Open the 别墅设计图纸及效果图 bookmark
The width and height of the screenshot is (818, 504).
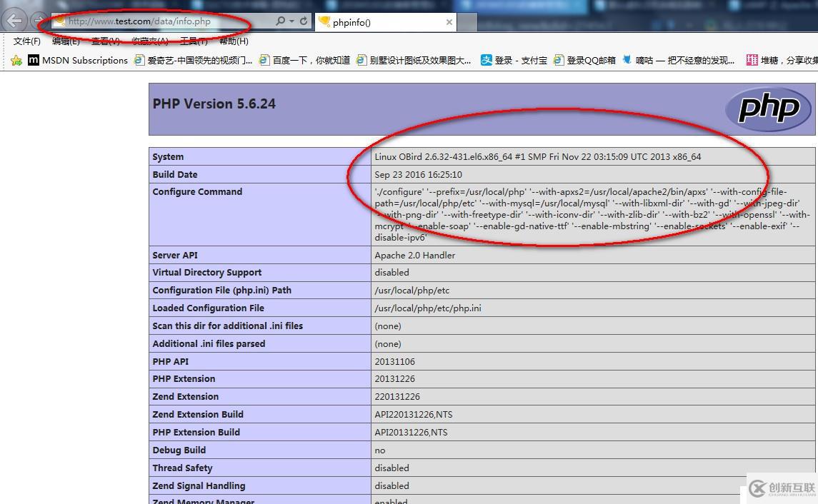coord(414,61)
